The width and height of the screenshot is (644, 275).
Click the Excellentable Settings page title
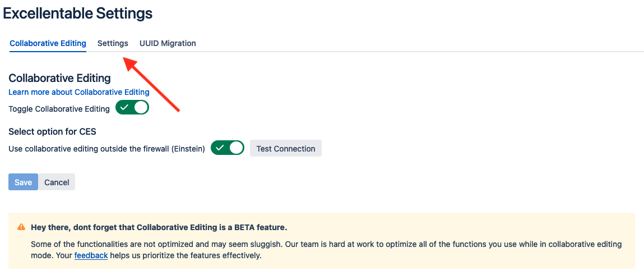(x=77, y=13)
